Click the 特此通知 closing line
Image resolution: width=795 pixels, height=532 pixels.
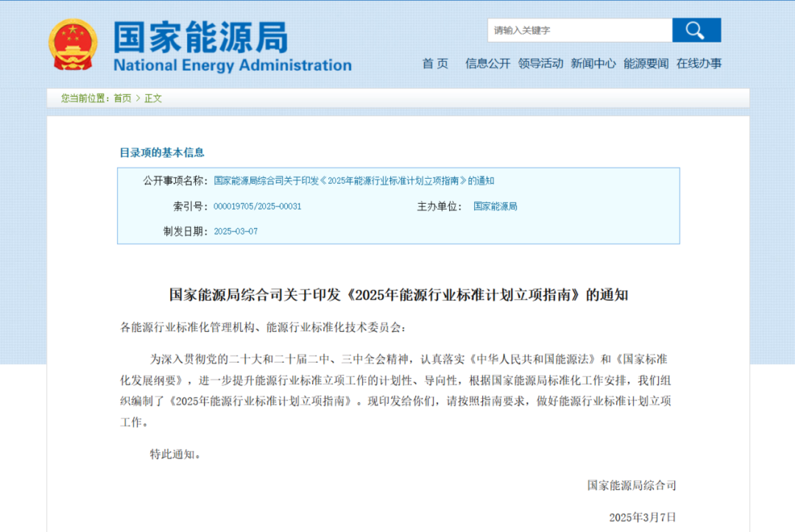(175, 455)
